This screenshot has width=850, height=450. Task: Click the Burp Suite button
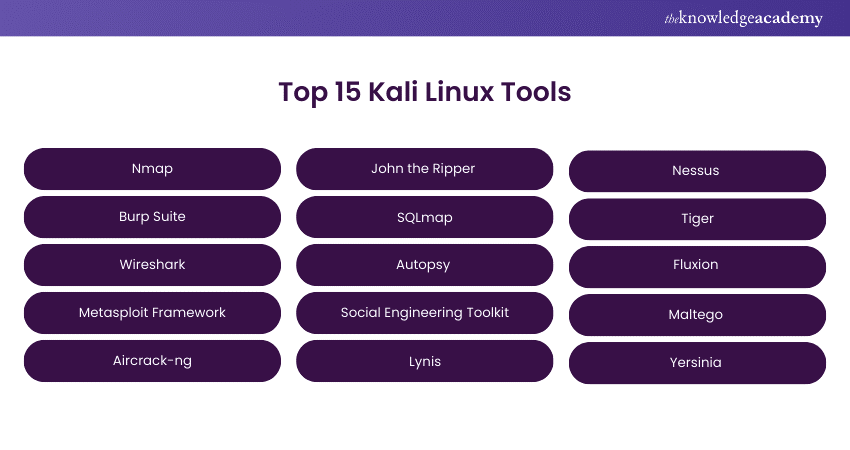tap(152, 217)
